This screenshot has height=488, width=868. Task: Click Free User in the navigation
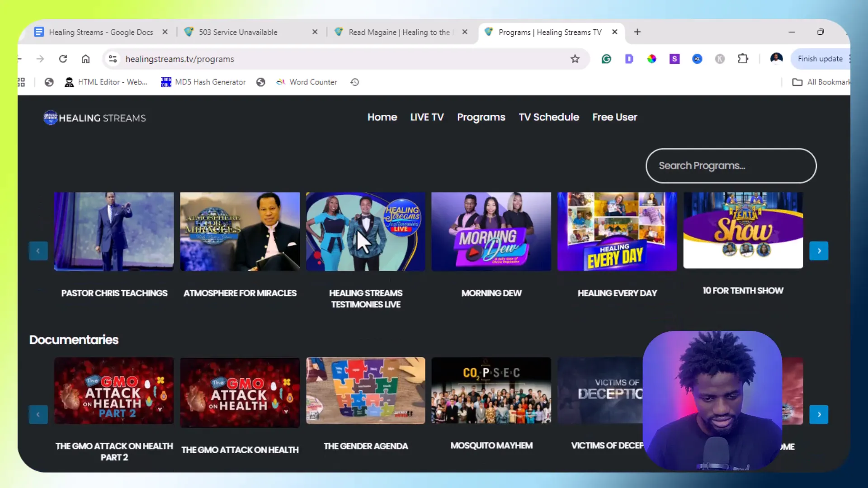614,117
